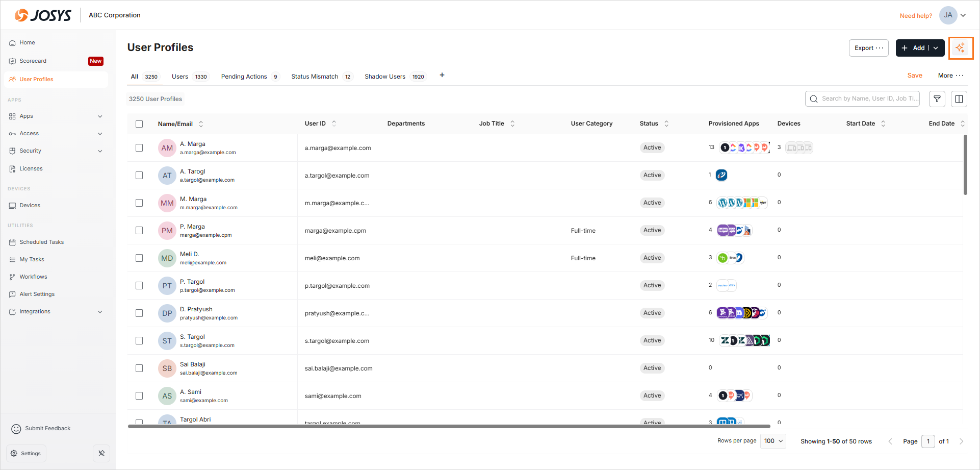Open the Rows per page dropdown
Viewport: 980px width, 470px height.
(x=773, y=441)
